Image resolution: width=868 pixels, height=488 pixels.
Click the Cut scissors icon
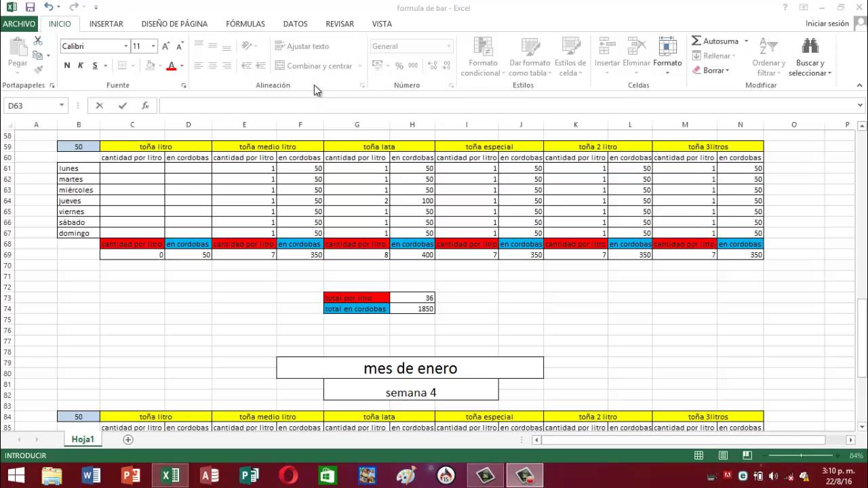tap(38, 41)
